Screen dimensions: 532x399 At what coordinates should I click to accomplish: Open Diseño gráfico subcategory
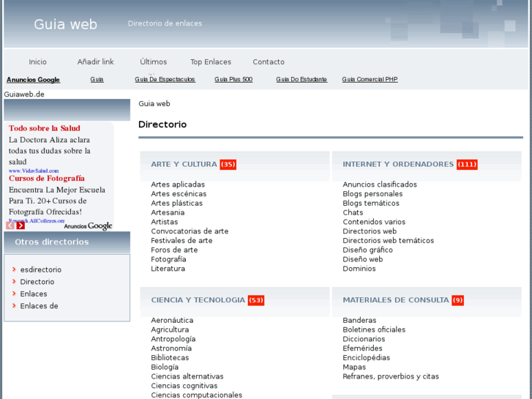tap(368, 250)
